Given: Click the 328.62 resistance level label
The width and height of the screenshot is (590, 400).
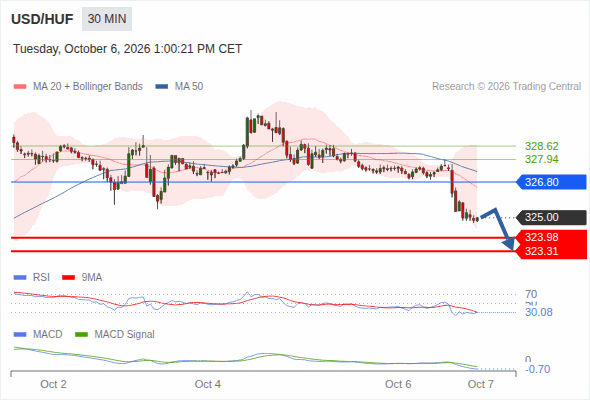Looking at the screenshot, I should (x=541, y=146).
